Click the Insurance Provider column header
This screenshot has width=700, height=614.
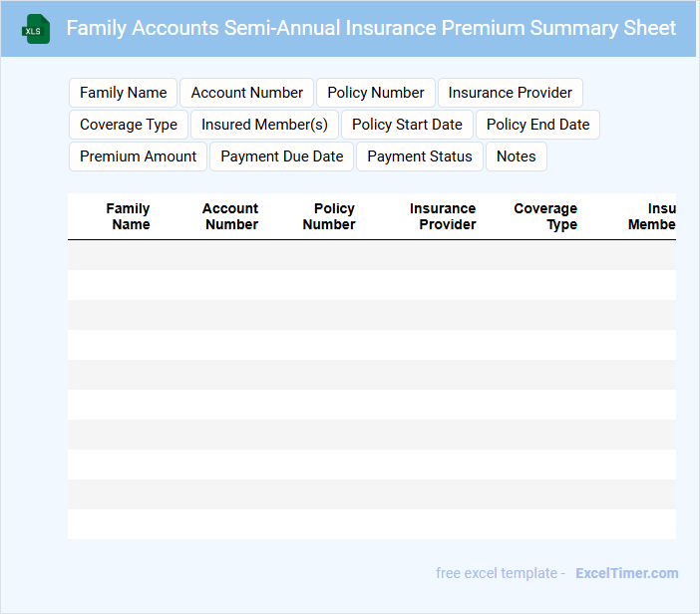(444, 216)
